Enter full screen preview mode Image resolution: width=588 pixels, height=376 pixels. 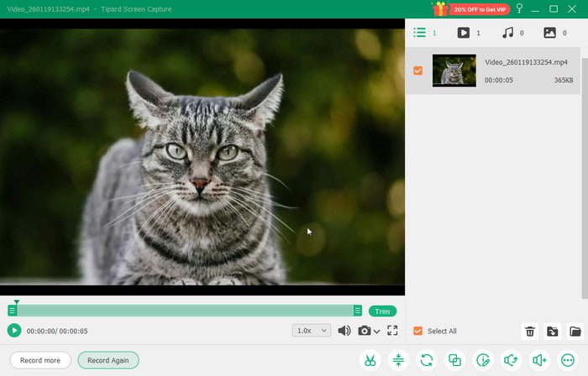pos(392,331)
